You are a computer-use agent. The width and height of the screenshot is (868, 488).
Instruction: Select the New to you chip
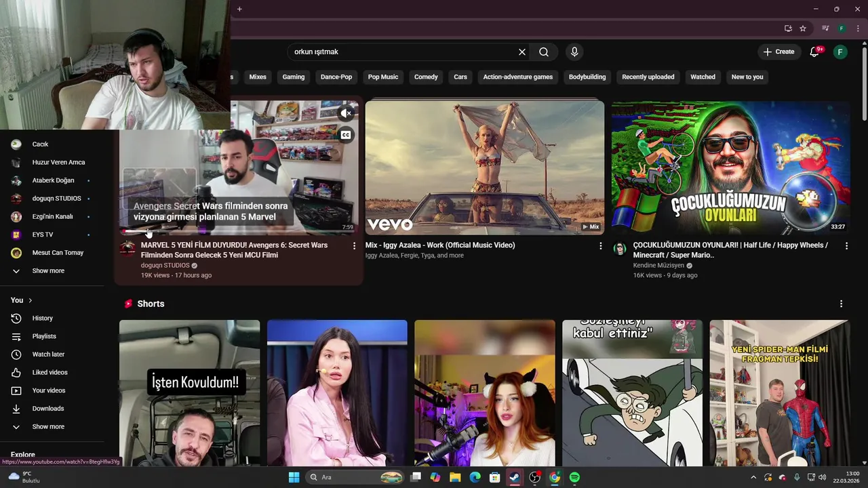747,77
